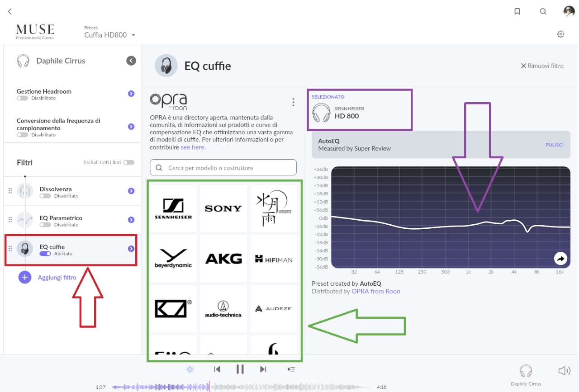Screen dimensions: 579x392
Task: Open the OPRA from Roon link
Action: click(376, 291)
